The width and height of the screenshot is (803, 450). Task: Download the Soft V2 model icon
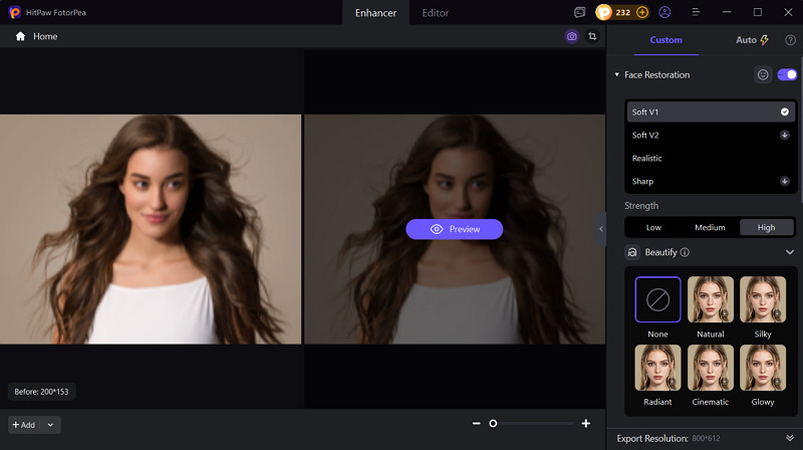tap(785, 135)
